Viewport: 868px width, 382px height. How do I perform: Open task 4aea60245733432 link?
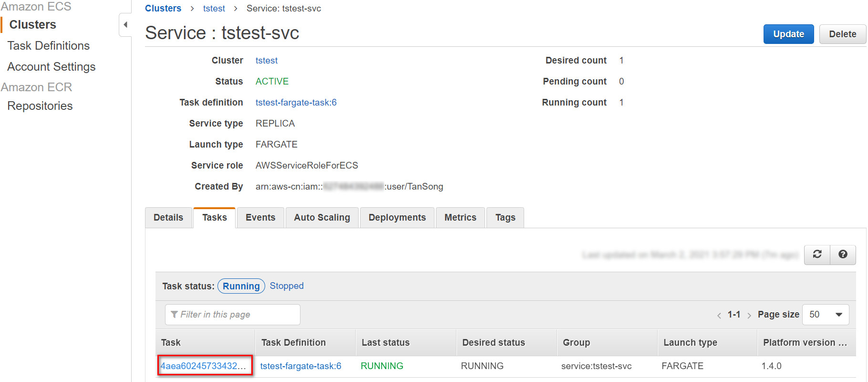pyautogui.click(x=203, y=366)
